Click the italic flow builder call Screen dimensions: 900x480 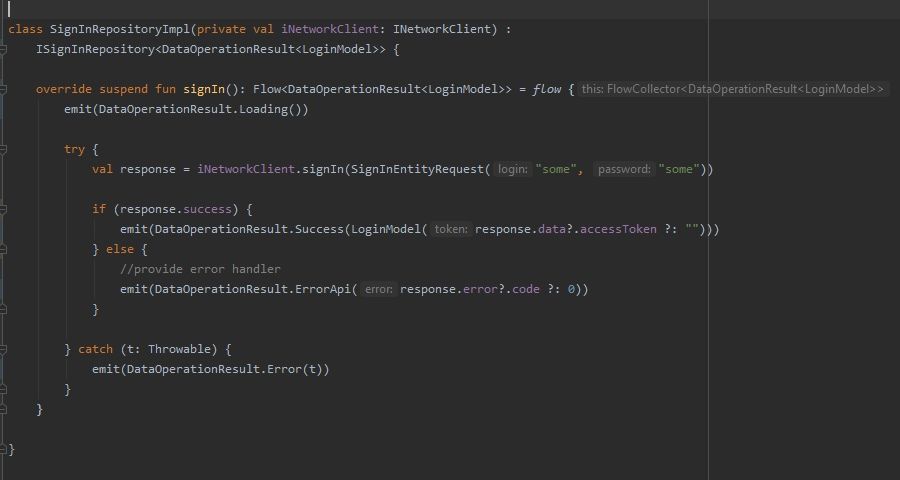(546, 90)
